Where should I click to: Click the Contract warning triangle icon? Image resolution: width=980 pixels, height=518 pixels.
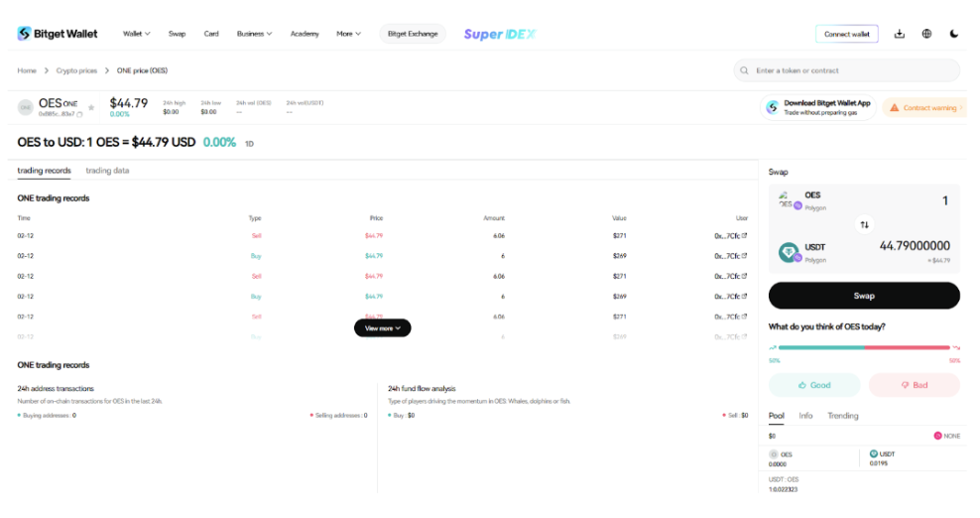click(x=895, y=107)
